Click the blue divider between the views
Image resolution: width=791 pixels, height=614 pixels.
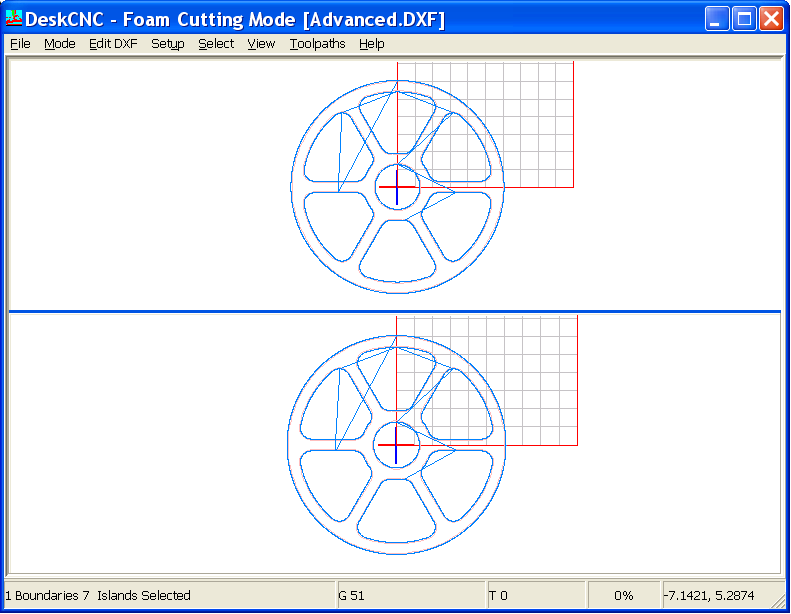pos(395,311)
